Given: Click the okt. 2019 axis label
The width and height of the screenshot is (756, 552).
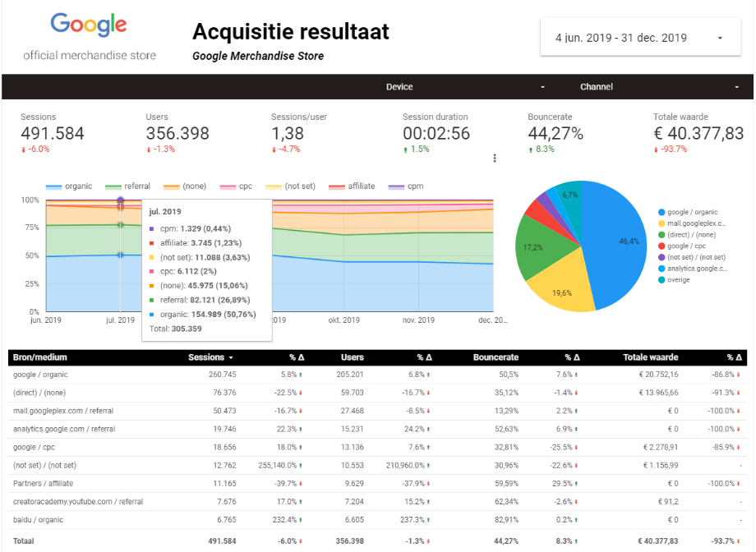Looking at the screenshot, I should [x=343, y=320].
